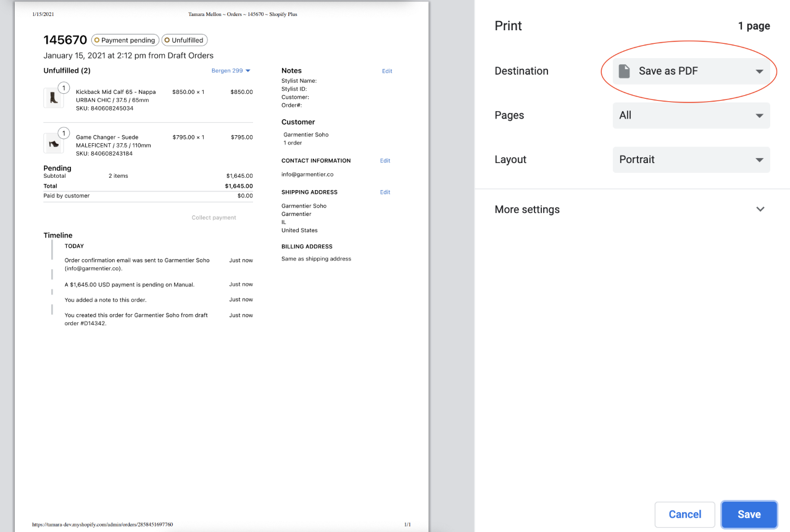Click the 'You added a note to this order' entry
790x532 pixels.
pos(106,299)
